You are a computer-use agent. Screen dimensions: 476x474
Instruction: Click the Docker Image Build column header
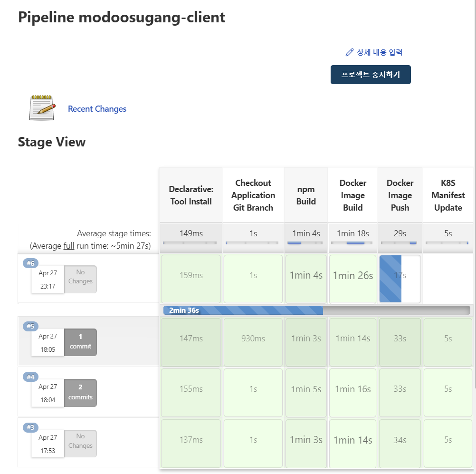(353, 195)
